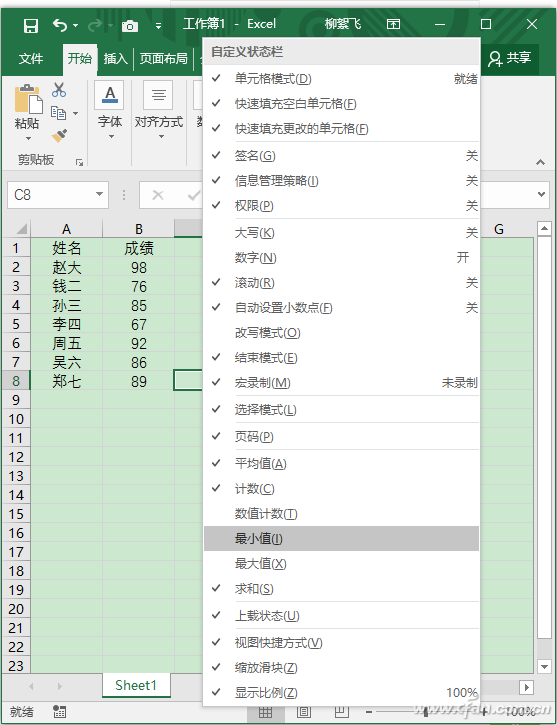The height and width of the screenshot is (725, 557).
Task: Switch to Insert (插入) tab
Action: pyautogui.click(x=115, y=59)
